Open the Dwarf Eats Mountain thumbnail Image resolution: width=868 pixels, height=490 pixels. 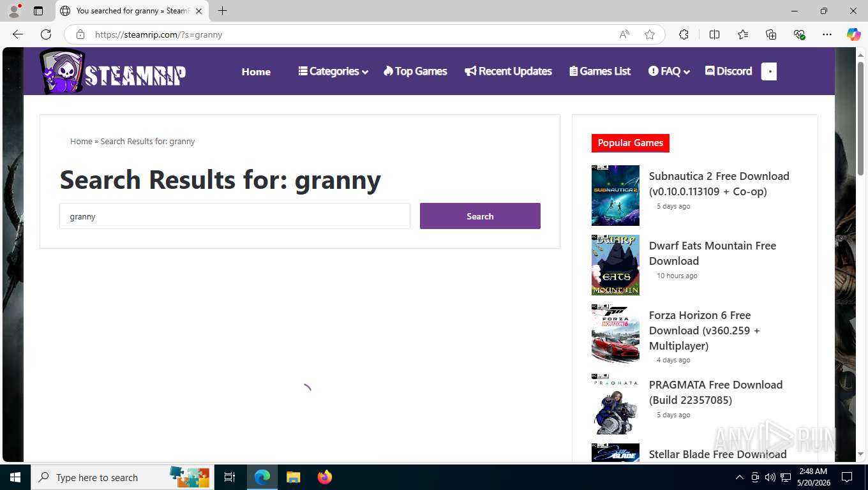click(615, 265)
